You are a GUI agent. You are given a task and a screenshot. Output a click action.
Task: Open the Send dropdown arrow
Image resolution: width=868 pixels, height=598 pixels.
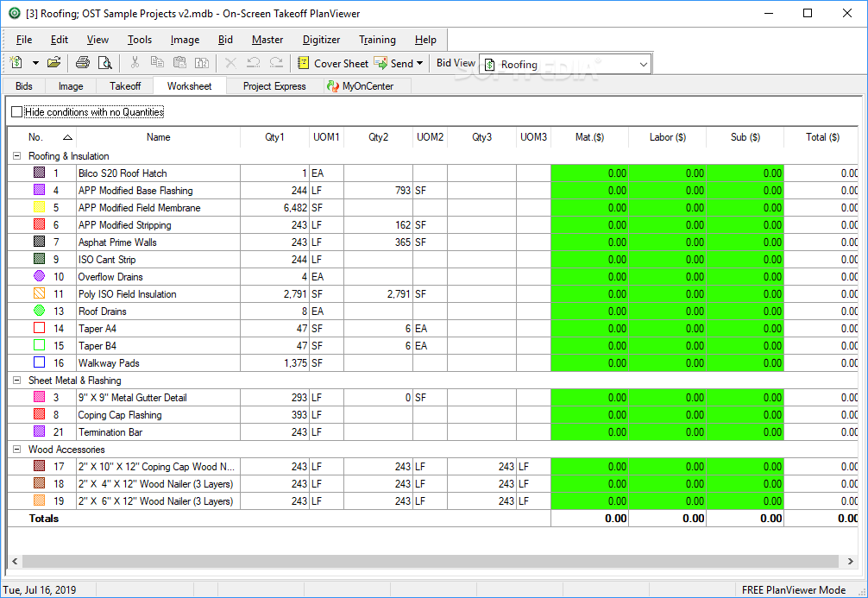[419, 63]
